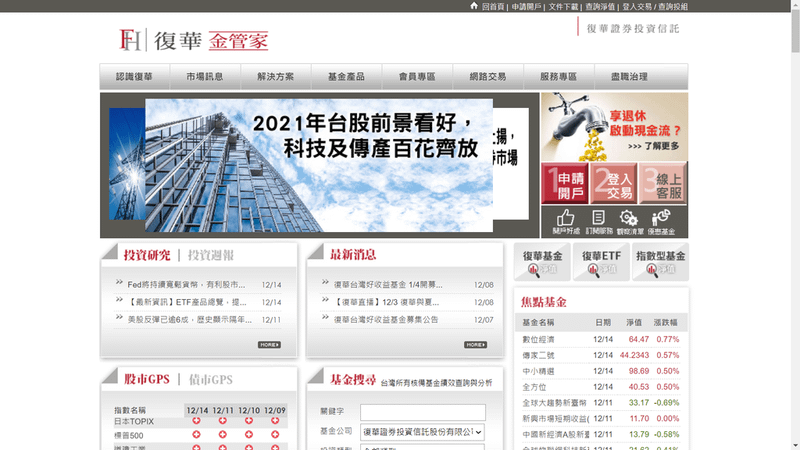Click the 查詢淨值 link in top bar
800x450 pixels.
click(600, 7)
